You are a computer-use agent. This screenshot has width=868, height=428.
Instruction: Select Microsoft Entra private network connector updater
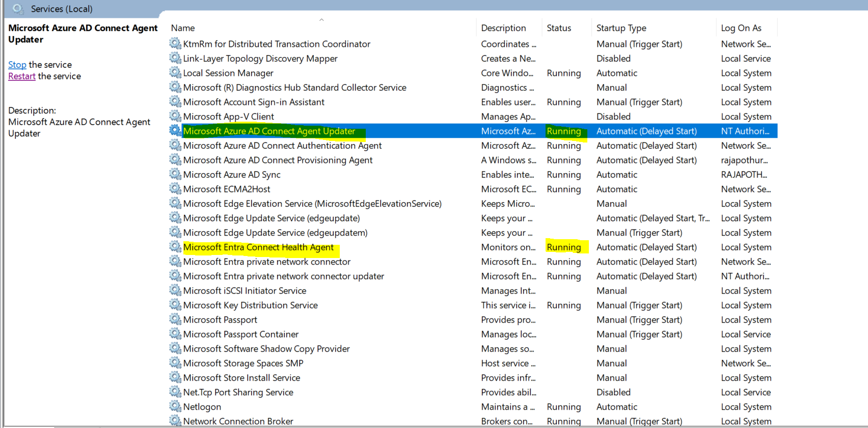[x=284, y=276]
